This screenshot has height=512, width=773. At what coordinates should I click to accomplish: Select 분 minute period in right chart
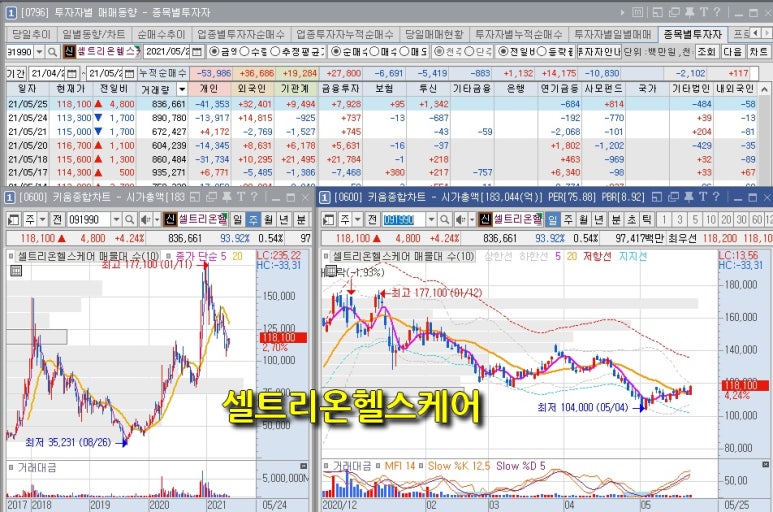tap(616, 220)
